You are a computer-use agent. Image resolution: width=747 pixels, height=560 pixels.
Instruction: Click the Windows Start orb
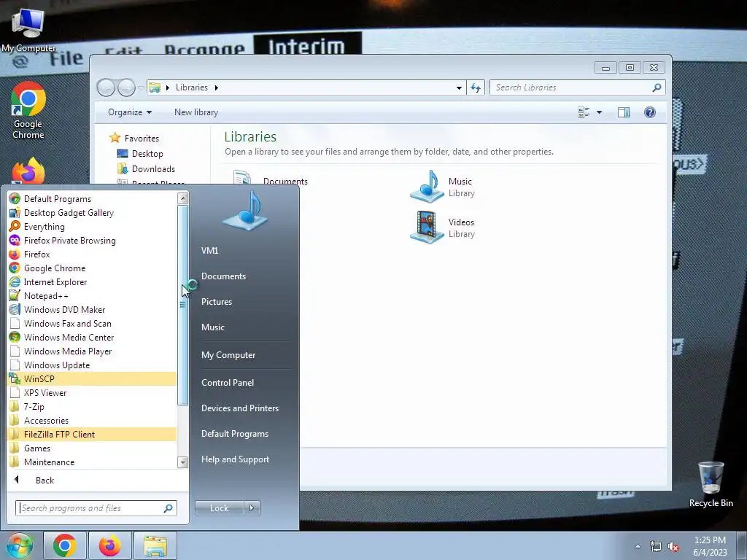(19, 545)
